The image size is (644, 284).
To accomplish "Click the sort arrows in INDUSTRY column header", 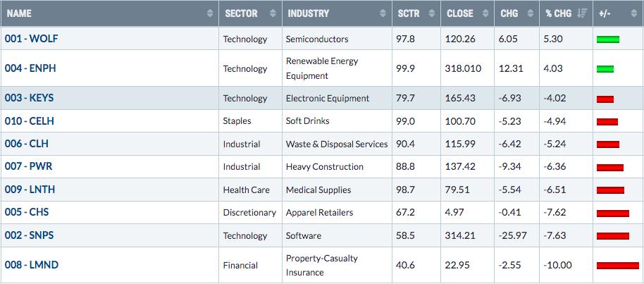I will coord(383,13).
